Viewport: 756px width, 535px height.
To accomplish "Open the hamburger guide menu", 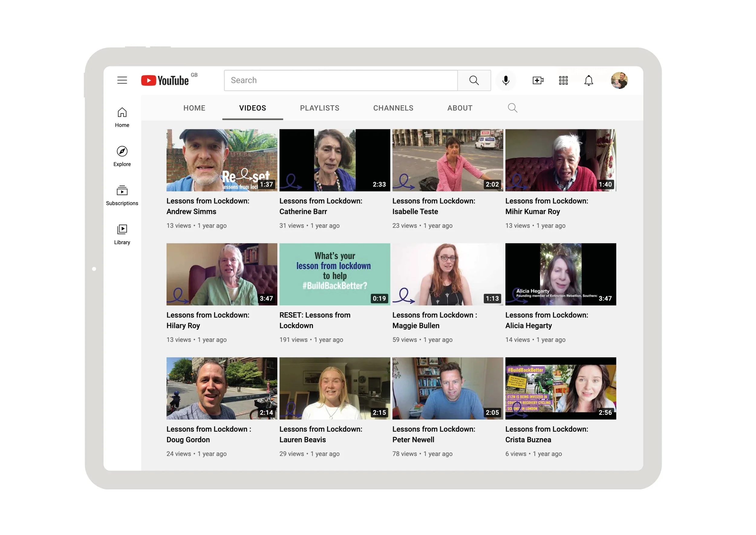I will 122,80.
